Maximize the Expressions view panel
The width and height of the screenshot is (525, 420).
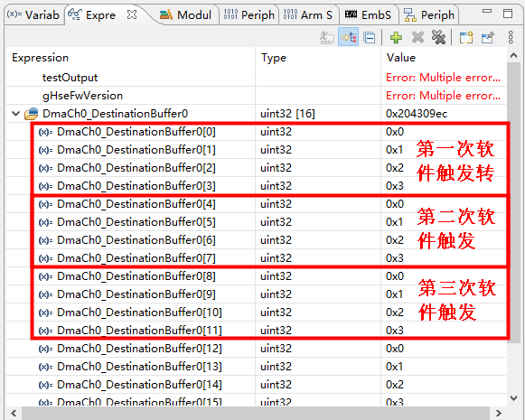click(x=508, y=14)
